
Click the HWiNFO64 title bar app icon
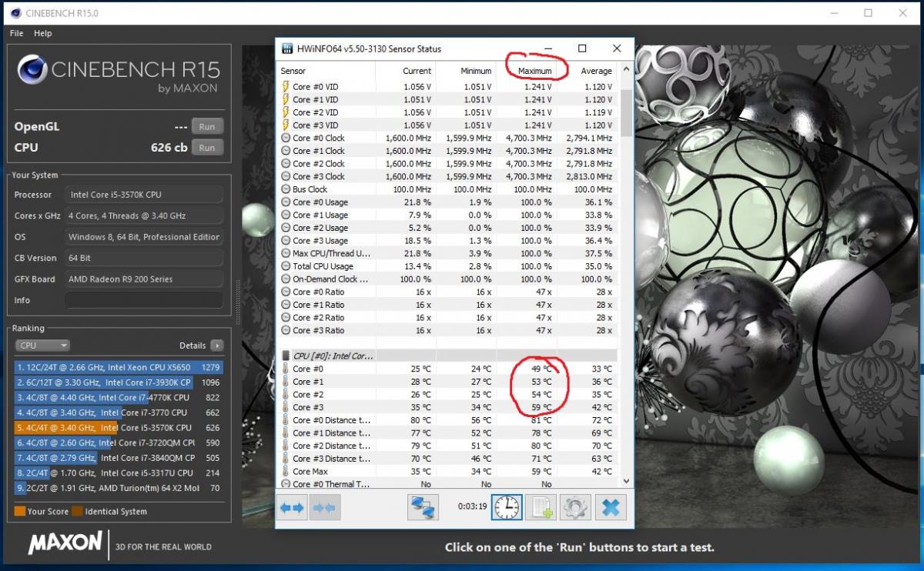tap(287, 48)
